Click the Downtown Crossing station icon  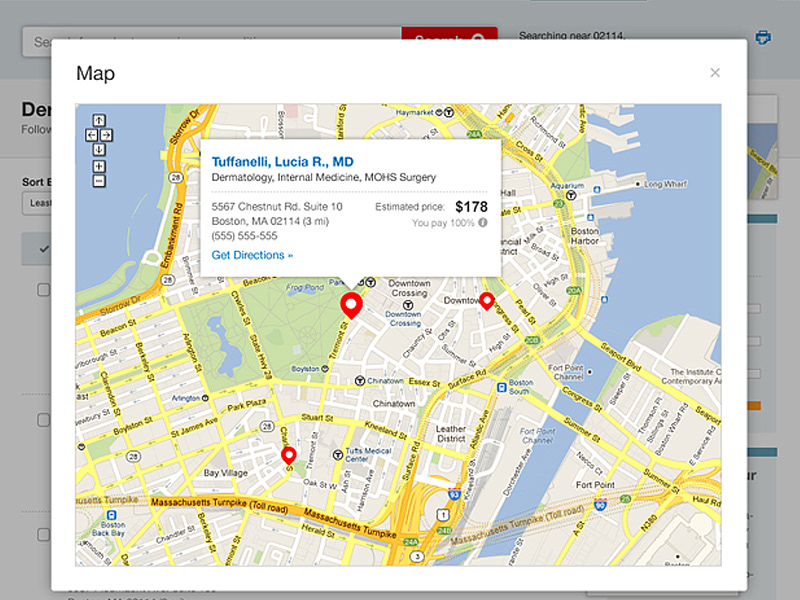pyautogui.click(x=408, y=305)
